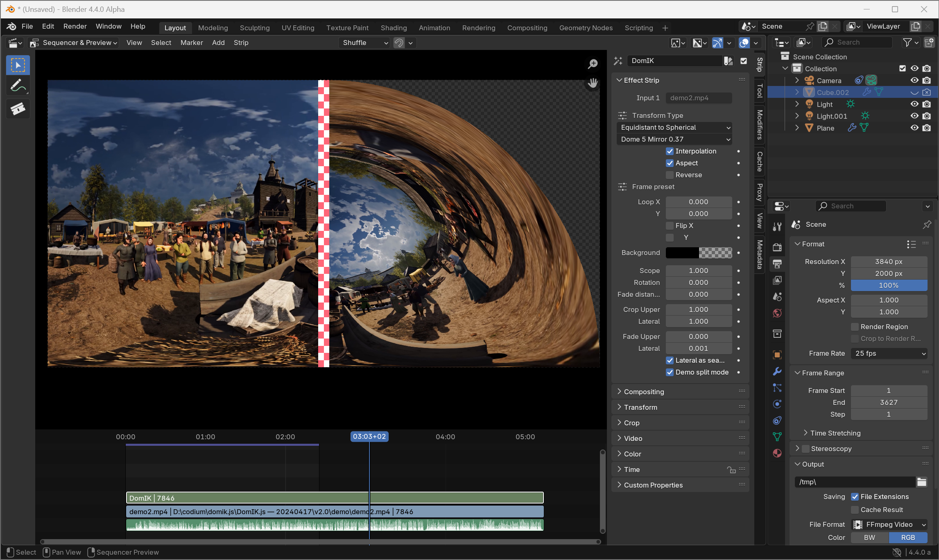Screen dimensions: 939x560
Task: Open the Equidistant to Spherical dropdown
Action: pos(674,127)
